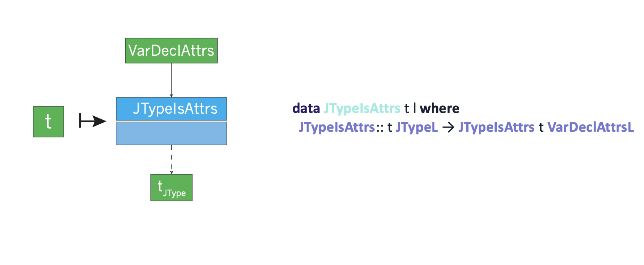Select the blue JTypeIsAttrs header box
This screenshot has width=644, height=265.
(x=171, y=109)
